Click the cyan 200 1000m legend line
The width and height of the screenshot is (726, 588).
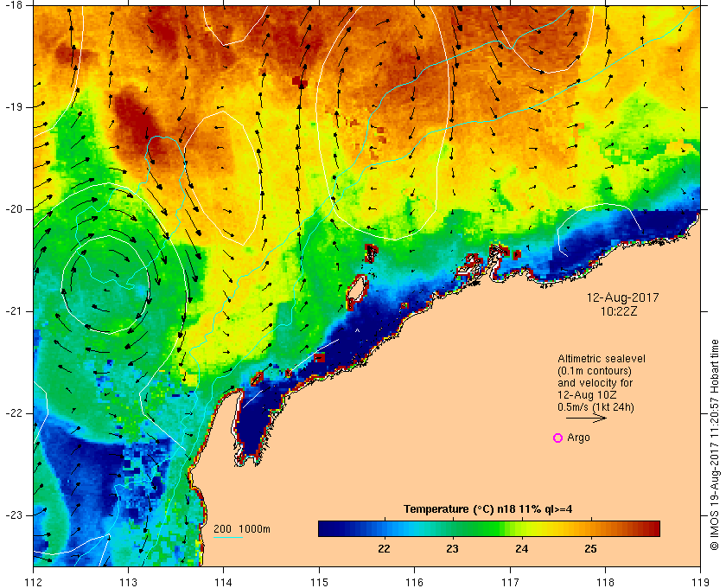point(228,538)
